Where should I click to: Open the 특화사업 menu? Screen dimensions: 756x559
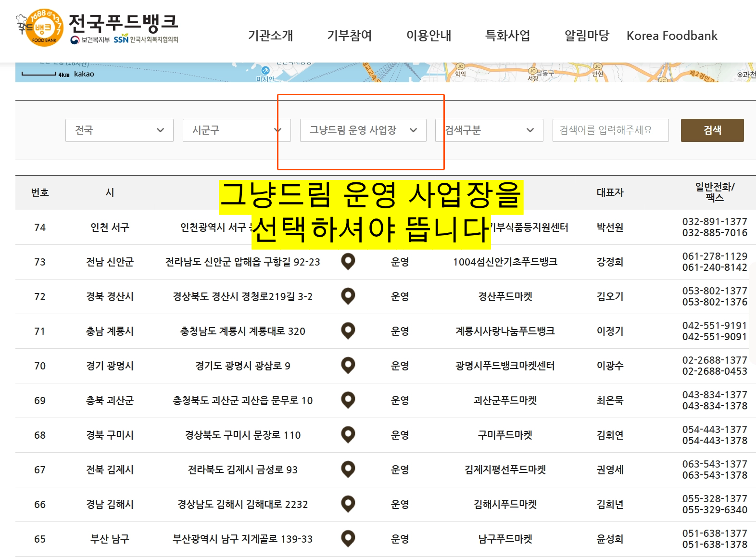coord(508,36)
